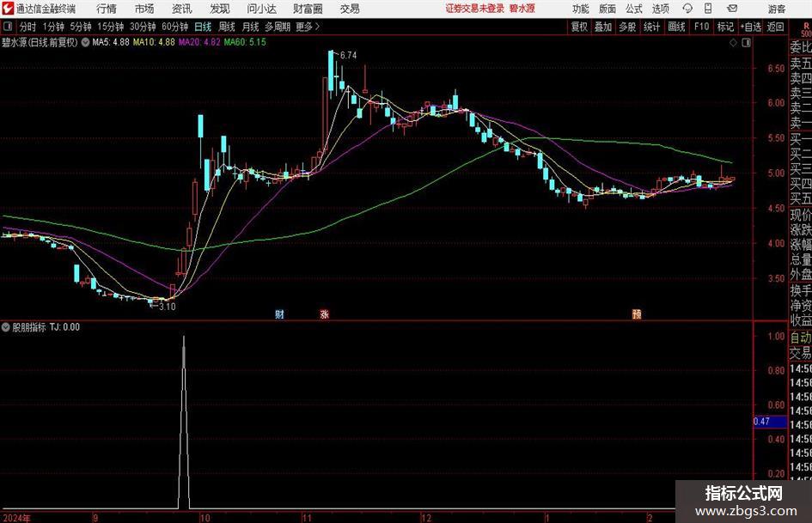Image resolution: width=812 pixels, height=523 pixels.
Task: Click the 6.74 high price label
Action: 349,55
